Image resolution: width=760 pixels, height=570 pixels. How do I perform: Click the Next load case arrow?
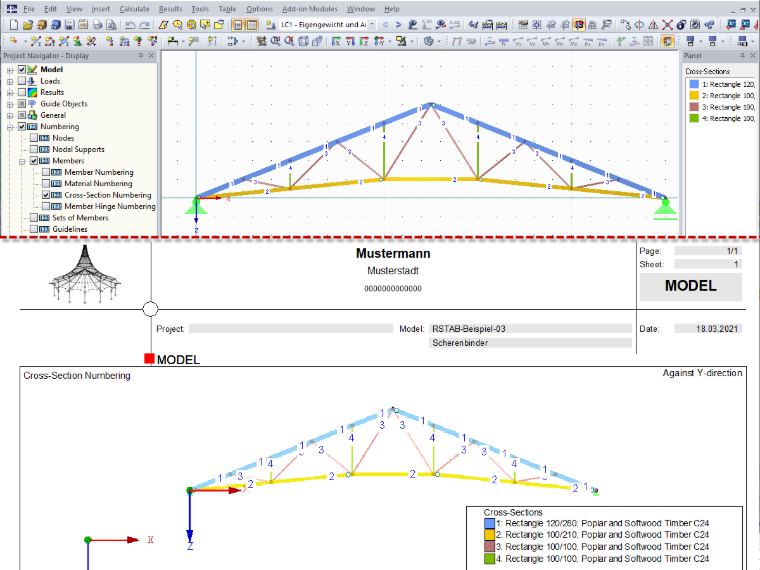point(398,25)
